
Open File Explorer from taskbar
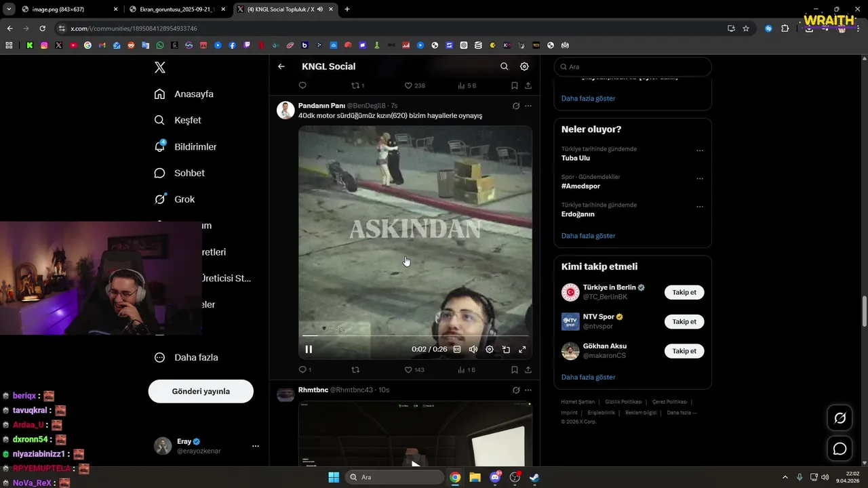click(x=475, y=477)
